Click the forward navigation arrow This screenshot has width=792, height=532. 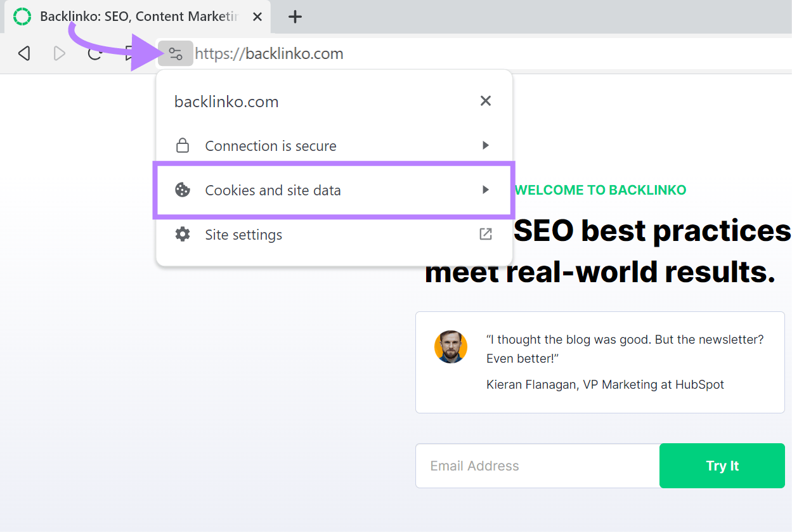pyautogui.click(x=60, y=53)
